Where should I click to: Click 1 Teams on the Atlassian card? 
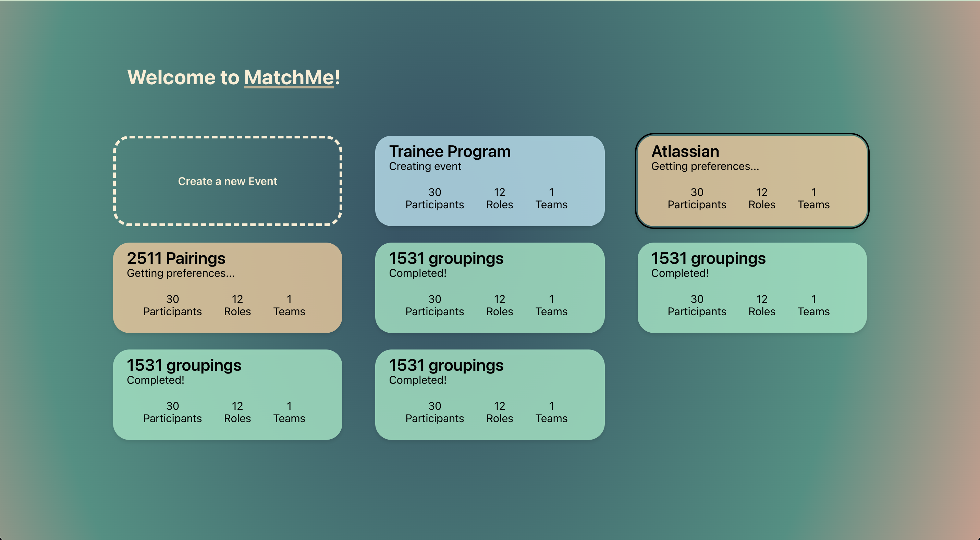(813, 198)
